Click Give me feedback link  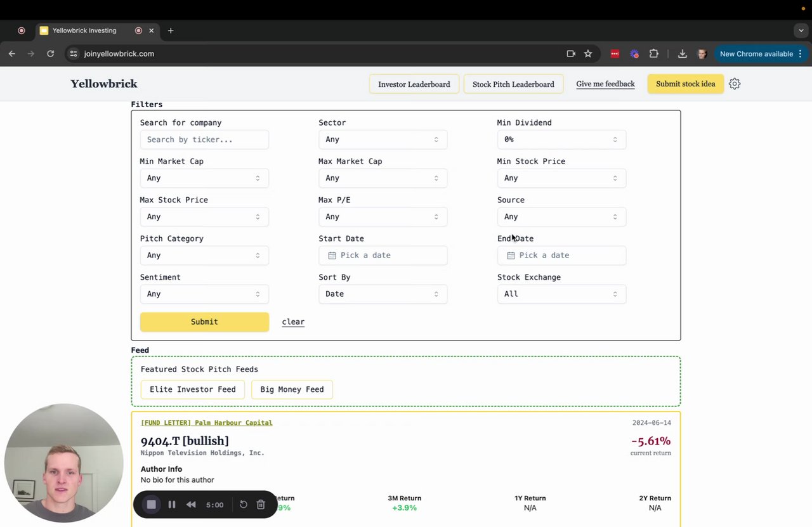[x=605, y=84]
